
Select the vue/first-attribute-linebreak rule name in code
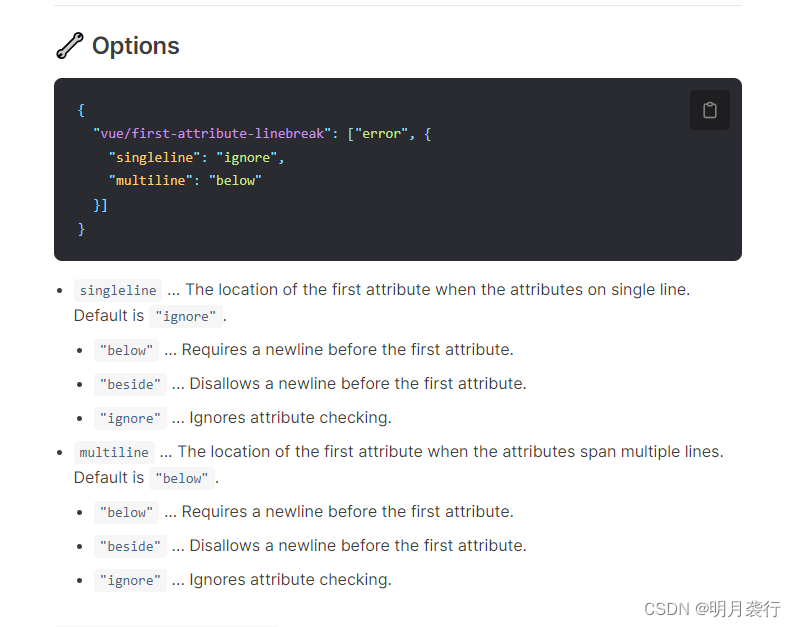click(212, 133)
